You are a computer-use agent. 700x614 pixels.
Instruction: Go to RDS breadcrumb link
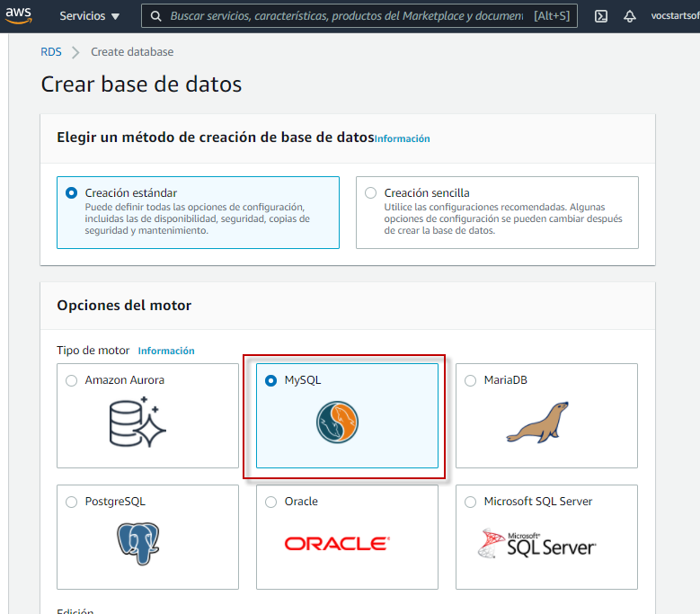[x=51, y=52]
